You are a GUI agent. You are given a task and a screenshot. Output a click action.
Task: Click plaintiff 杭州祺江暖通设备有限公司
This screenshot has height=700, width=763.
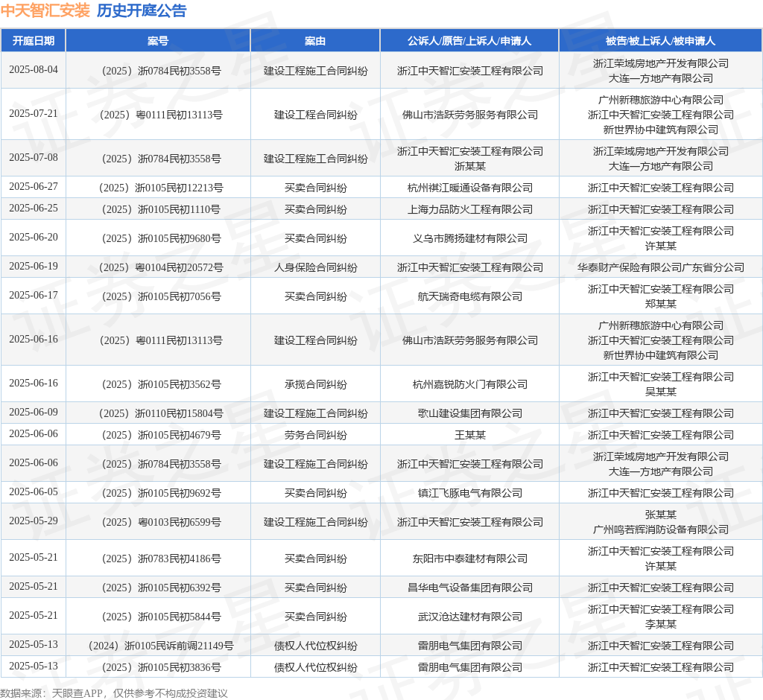[469, 188]
